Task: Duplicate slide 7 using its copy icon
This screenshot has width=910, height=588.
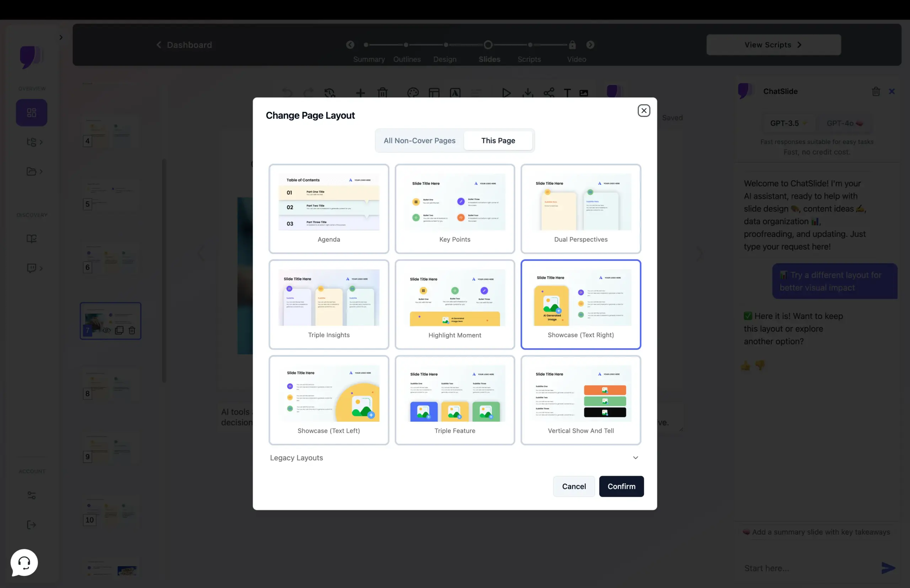Action: [119, 331]
